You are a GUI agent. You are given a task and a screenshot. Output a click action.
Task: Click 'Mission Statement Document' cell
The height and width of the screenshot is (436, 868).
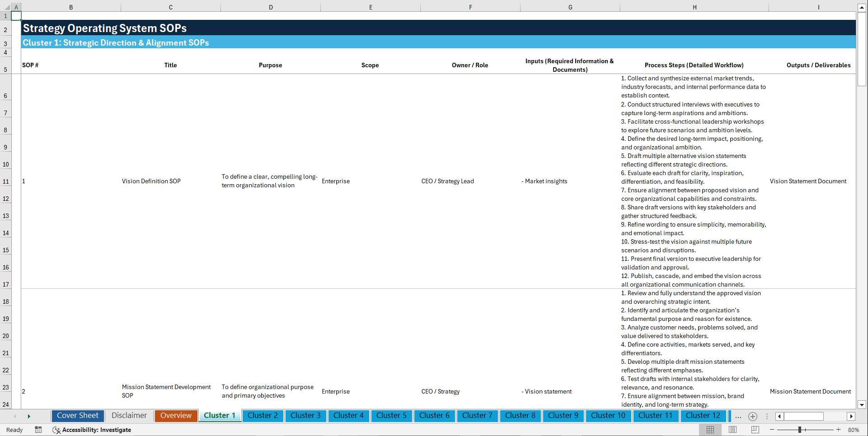810,391
